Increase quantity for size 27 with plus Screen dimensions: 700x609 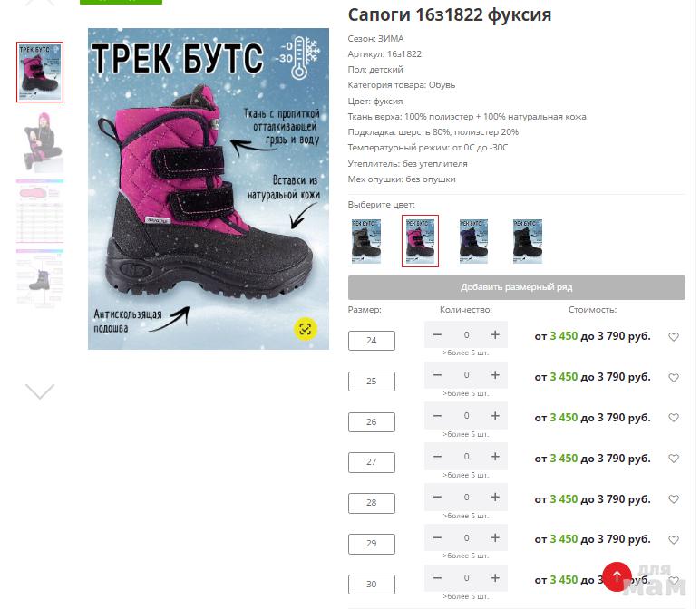(495, 457)
